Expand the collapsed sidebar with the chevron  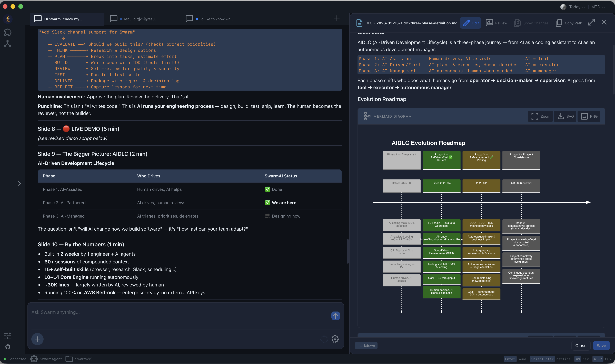19,183
